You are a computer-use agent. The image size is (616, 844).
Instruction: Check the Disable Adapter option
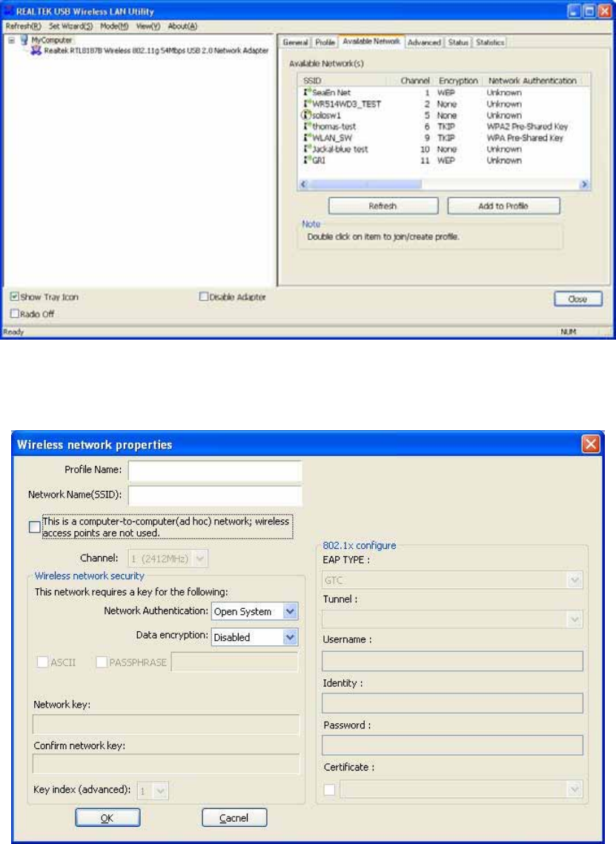(203, 297)
